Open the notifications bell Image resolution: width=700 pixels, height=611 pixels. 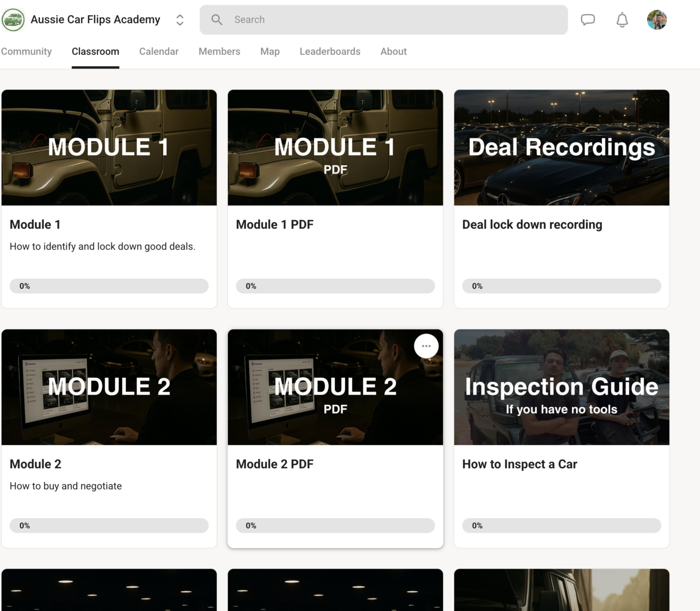tap(622, 20)
